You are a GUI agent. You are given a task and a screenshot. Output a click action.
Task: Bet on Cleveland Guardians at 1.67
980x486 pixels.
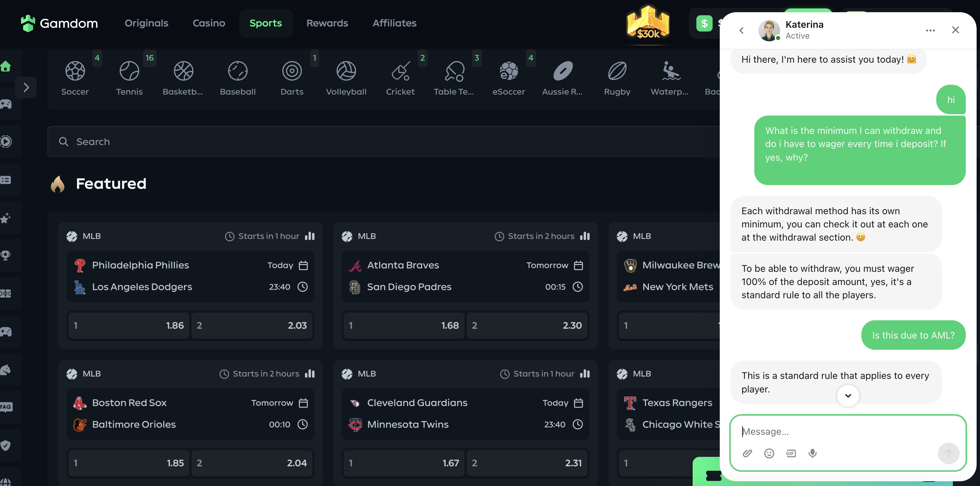point(404,463)
